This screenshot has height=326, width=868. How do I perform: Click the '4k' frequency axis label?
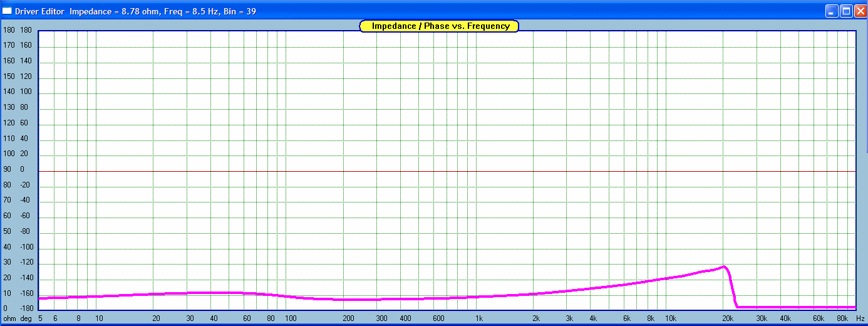tap(593, 318)
